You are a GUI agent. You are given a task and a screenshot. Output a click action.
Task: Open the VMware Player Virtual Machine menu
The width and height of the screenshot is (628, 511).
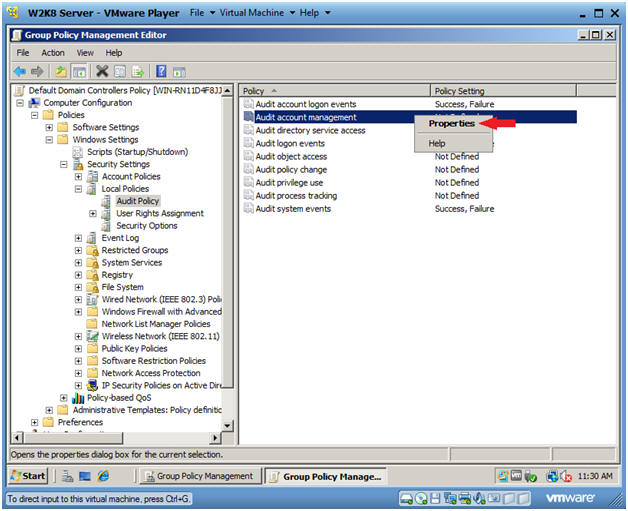257,13
